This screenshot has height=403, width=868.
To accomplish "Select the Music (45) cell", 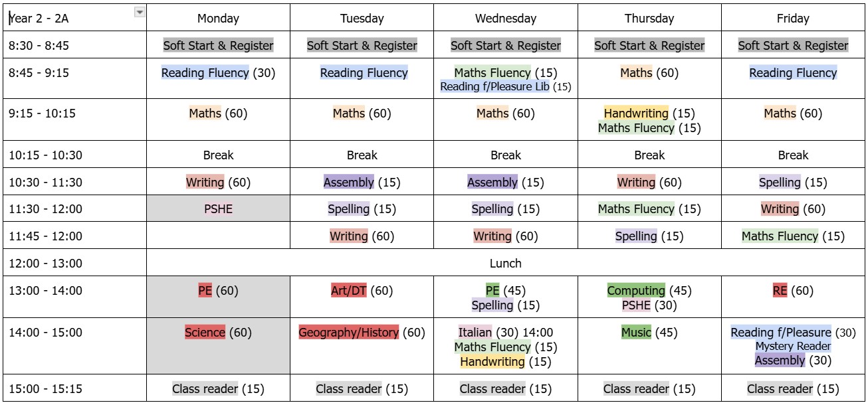I will 649,333.
